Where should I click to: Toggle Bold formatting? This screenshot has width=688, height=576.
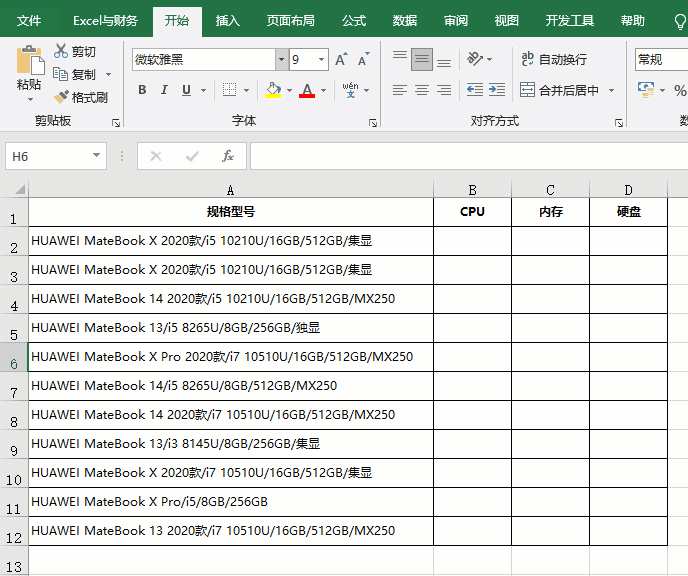click(142, 90)
